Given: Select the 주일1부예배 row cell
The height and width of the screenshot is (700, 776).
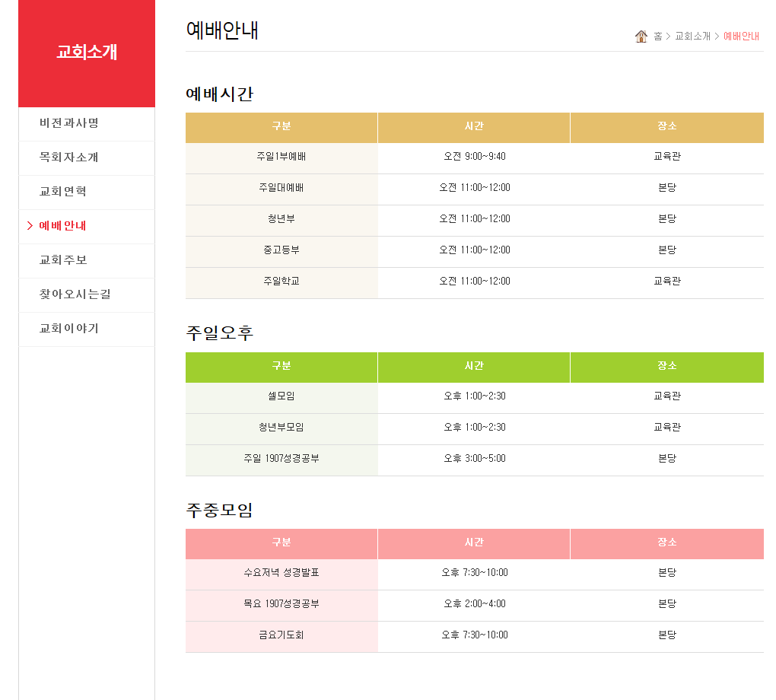Looking at the screenshot, I should click(281, 157).
